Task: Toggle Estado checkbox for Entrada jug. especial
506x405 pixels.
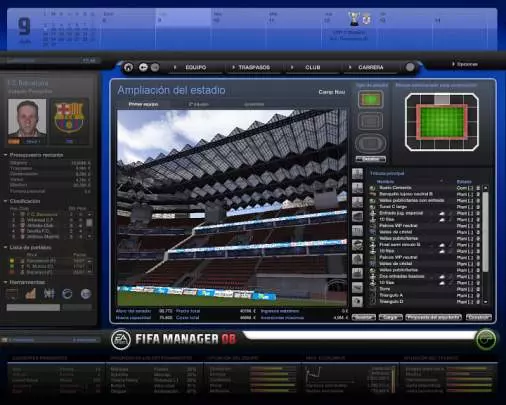Action: pyautogui.click(x=478, y=213)
